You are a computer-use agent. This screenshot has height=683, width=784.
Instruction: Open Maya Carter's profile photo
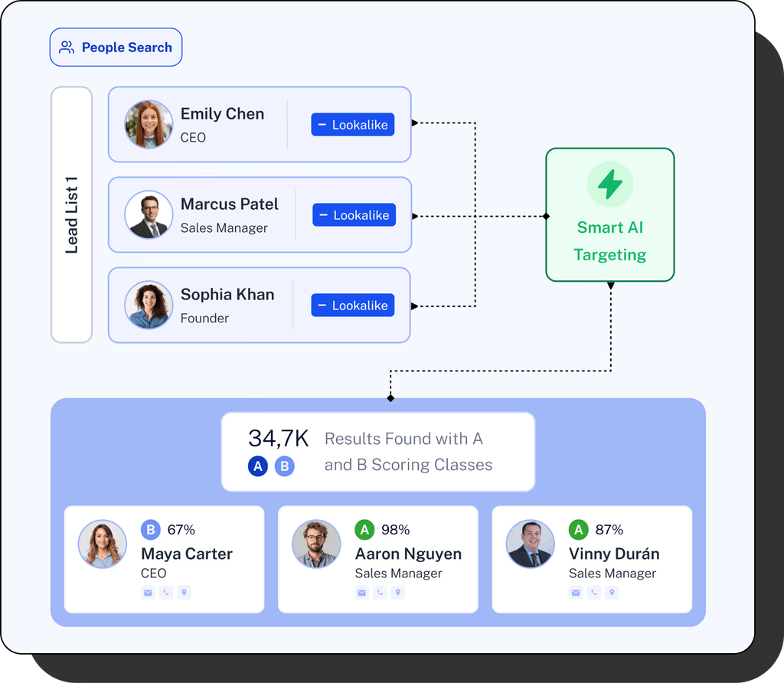(103, 544)
